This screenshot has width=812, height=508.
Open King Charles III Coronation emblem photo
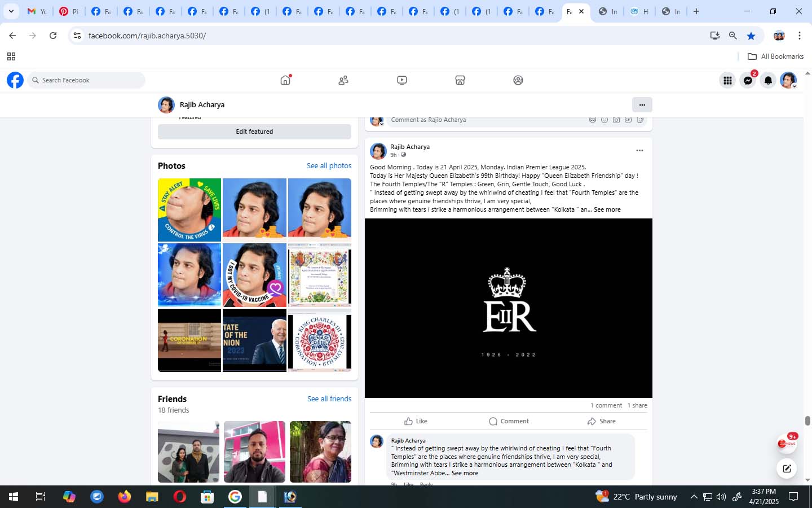[320, 340]
